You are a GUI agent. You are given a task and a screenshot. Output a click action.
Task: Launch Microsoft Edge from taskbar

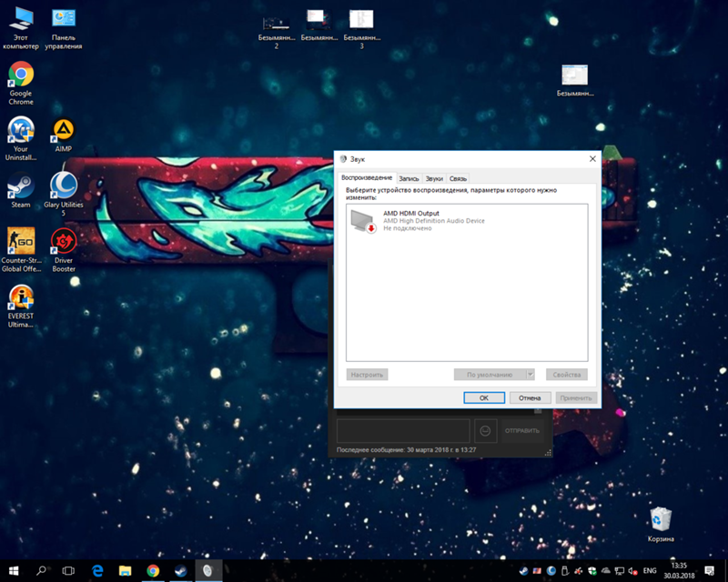(97, 570)
